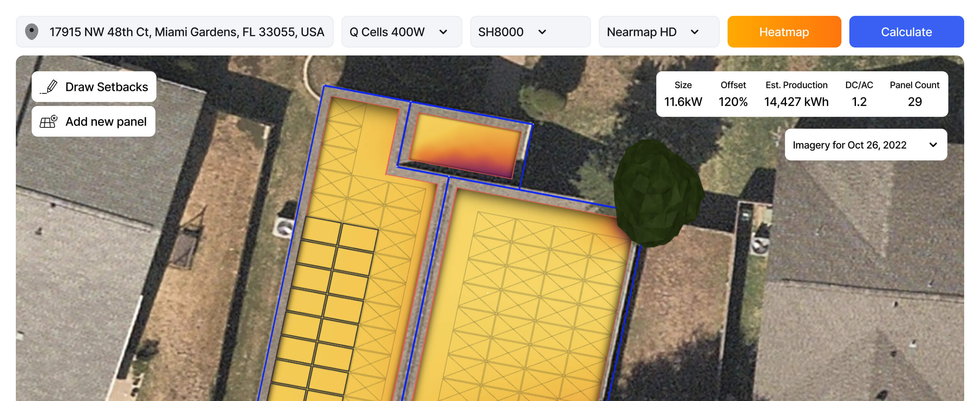The width and height of the screenshot is (980, 401).
Task: Click the 14,427 kWh Est. Production value
Action: [x=796, y=102]
